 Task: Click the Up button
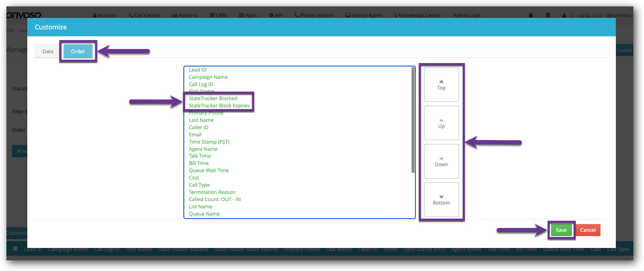click(x=441, y=123)
